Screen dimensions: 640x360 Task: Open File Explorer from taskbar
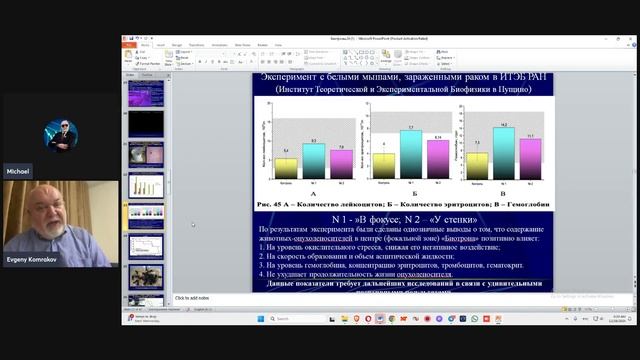(x=344, y=319)
